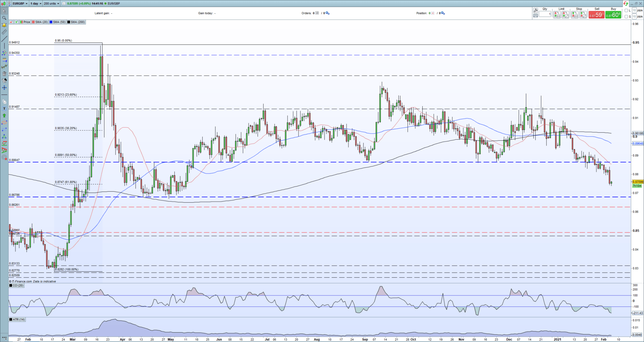Select the blue four-arrow move tool
Viewport: 644px width, 342px height.
[4, 87]
